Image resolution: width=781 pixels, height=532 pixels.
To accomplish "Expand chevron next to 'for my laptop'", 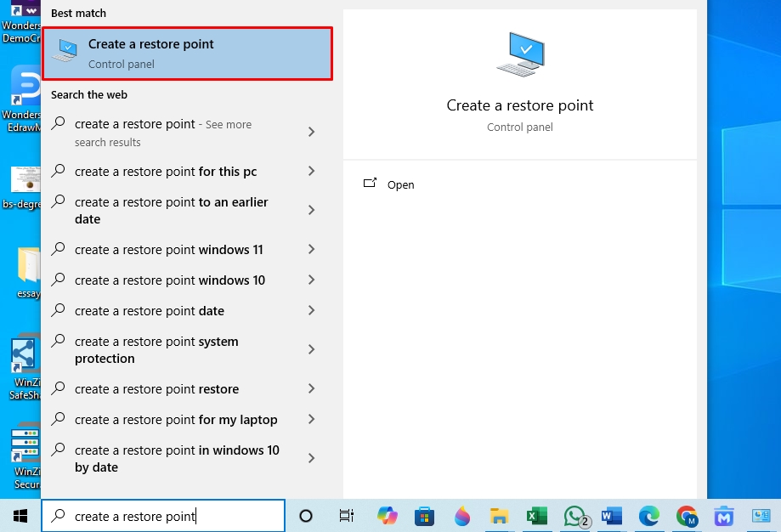I will click(311, 420).
